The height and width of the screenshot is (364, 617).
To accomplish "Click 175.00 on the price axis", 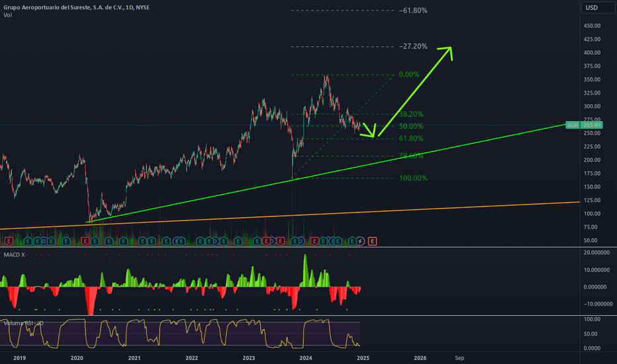I will [x=593, y=173].
